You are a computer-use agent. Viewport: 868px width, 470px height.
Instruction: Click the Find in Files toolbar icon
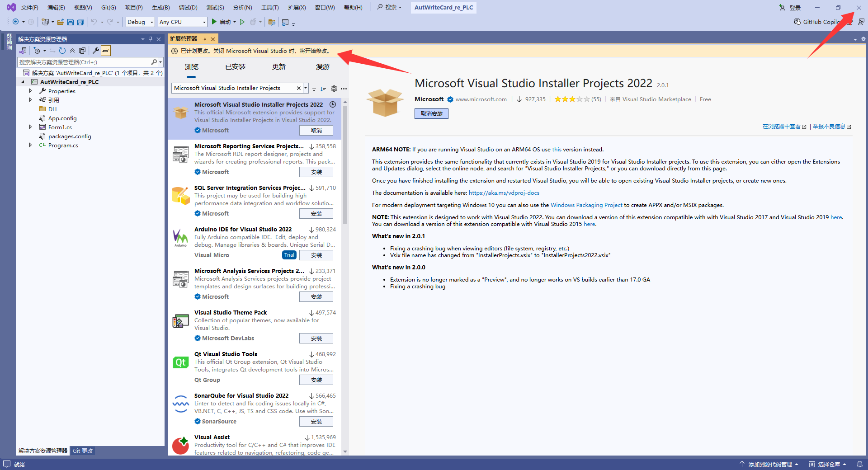pyautogui.click(x=272, y=22)
